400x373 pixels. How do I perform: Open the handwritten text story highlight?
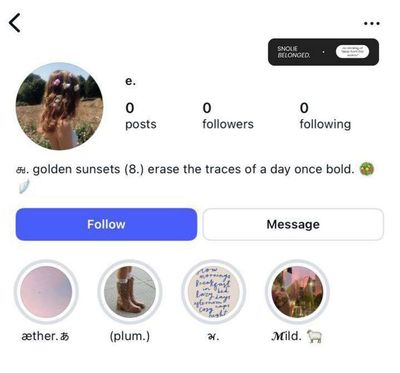pyautogui.click(x=214, y=292)
